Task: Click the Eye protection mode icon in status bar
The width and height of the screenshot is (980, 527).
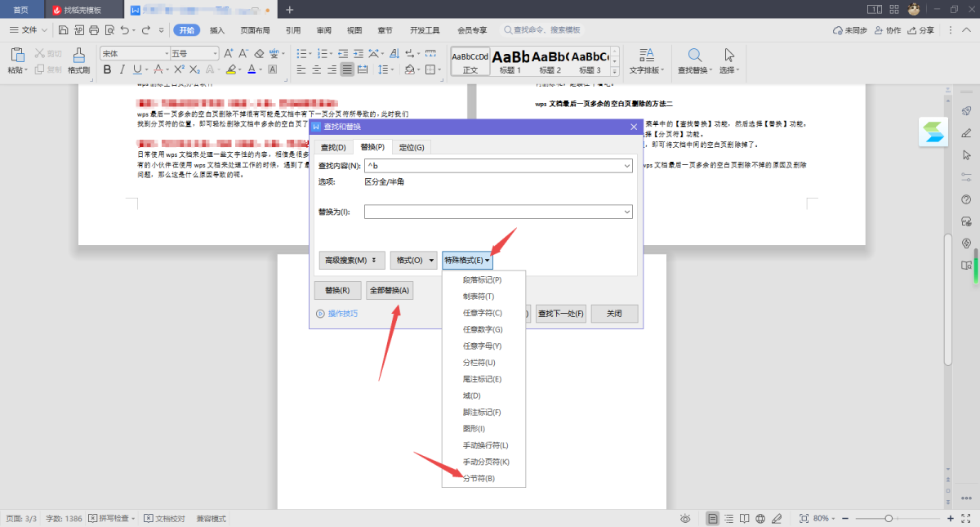Action: (x=686, y=518)
